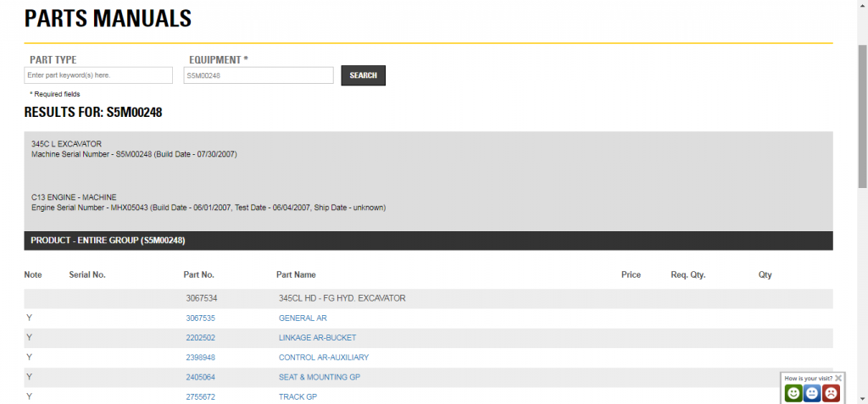Close the 'How is your visit?' widget
Image resolution: width=868 pixels, height=404 pixels.
pos(838,378)
